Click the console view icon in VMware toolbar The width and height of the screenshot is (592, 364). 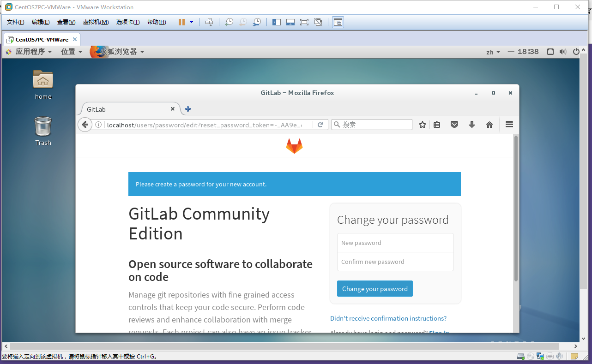(338, 22)
